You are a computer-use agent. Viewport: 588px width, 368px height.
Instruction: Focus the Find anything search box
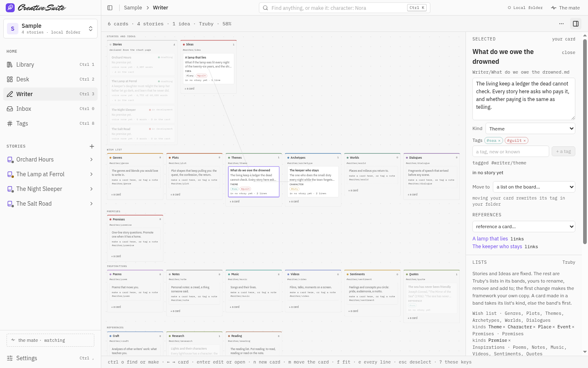point(344,8)
